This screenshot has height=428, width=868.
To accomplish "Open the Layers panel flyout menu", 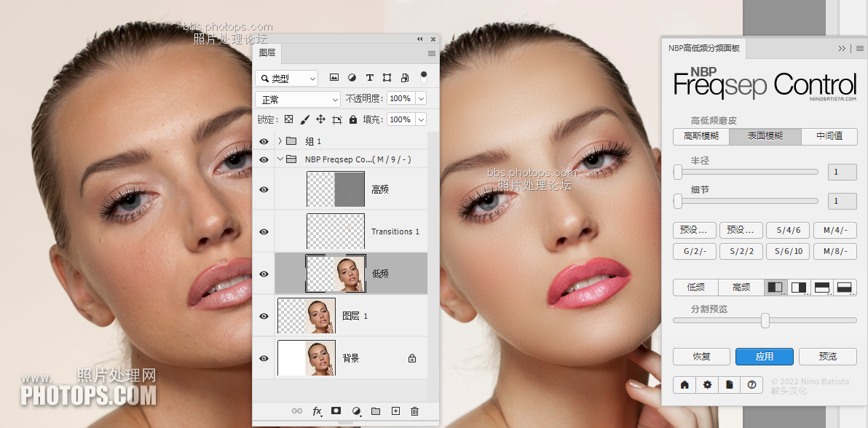I will tap(432, 54).
